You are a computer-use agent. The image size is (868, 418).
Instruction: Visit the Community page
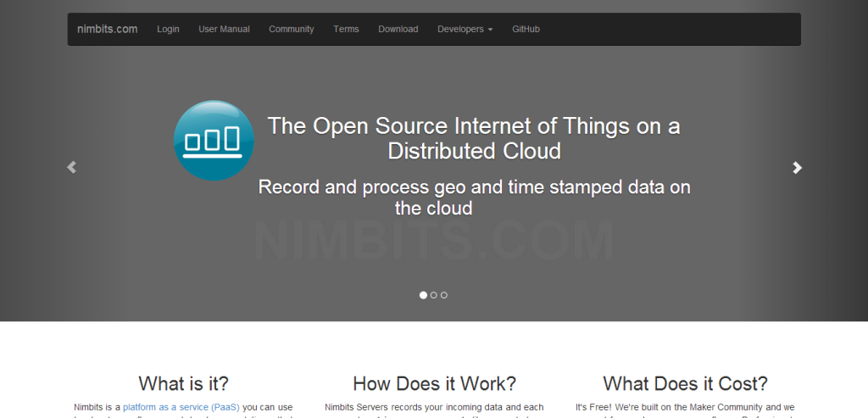pos(291,29)
